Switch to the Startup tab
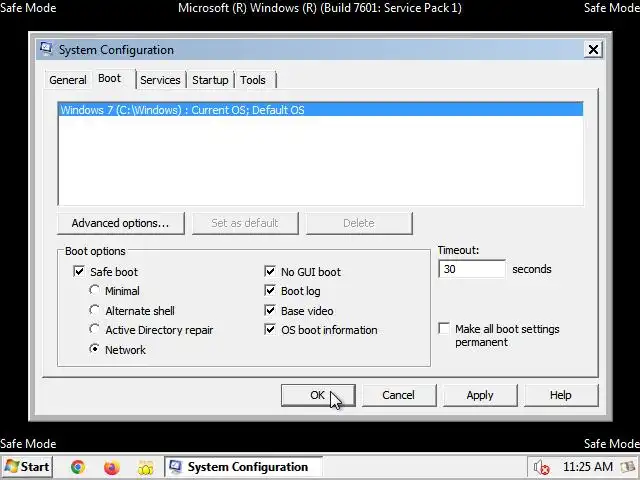Viewport: 640px width, 480px height. coord(210,80)
